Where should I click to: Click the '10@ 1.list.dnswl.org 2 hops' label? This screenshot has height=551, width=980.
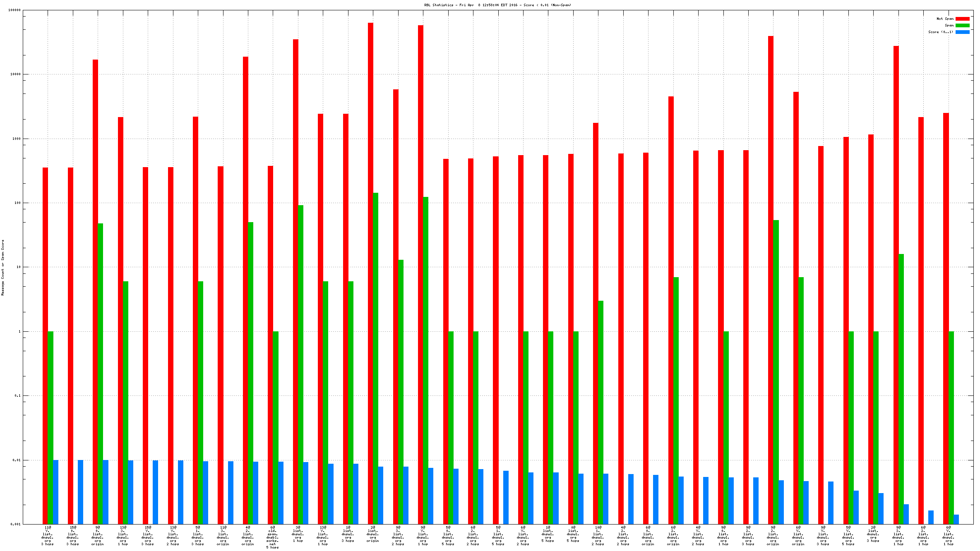[598, 536]
